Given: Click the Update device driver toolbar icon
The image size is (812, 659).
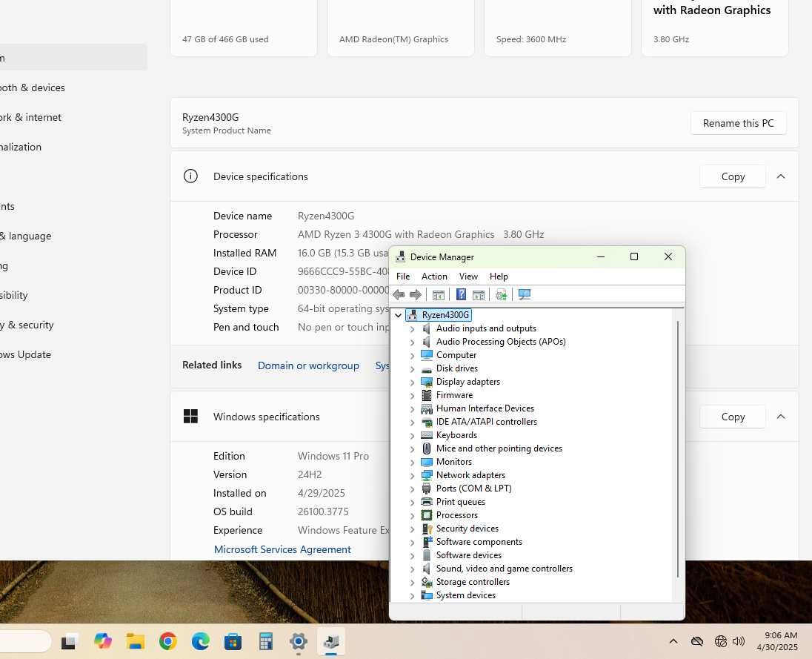Looking at the screenshot, I should tap(501, 295).
